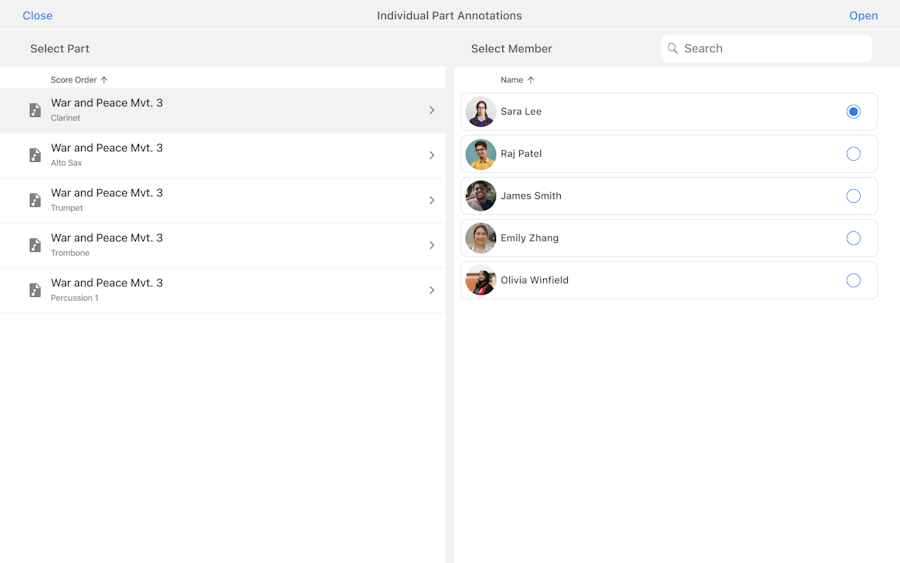Click the Alto Sax part document icon
Screen dimensions: 900x563
(x=35, y=155)
